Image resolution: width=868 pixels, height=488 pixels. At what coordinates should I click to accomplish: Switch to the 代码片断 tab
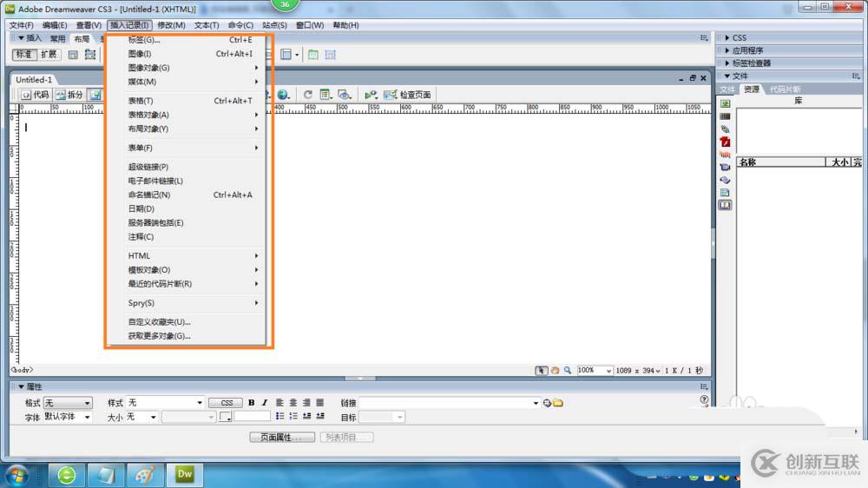coord(785,89)
